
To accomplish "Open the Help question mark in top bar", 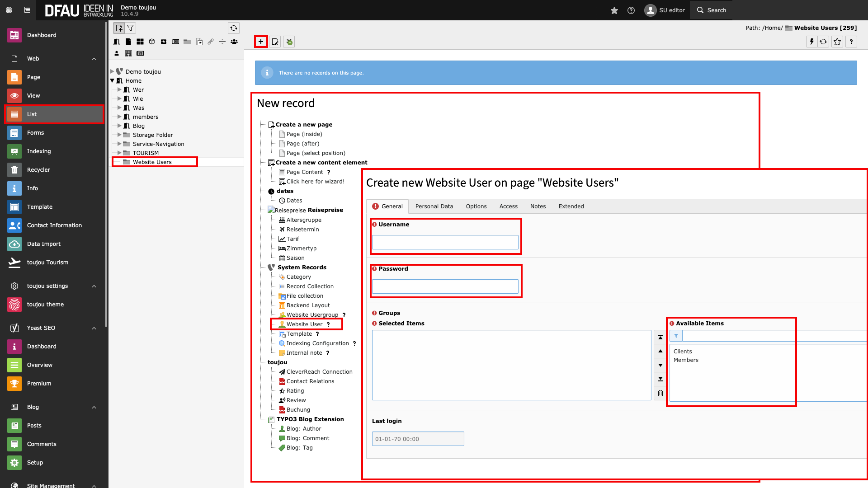I will coord(631,10).
